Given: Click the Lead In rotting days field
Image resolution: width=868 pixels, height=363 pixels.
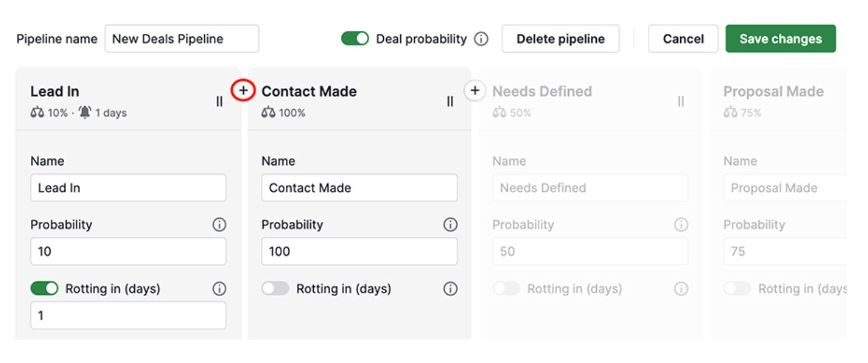Looking at the screenshot, I should click(x=128, y=316).
